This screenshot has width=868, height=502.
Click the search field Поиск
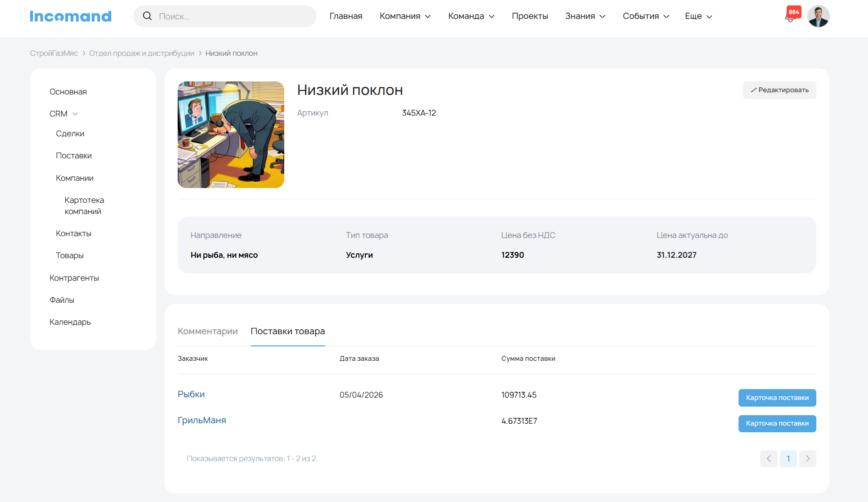pos(225,16)
